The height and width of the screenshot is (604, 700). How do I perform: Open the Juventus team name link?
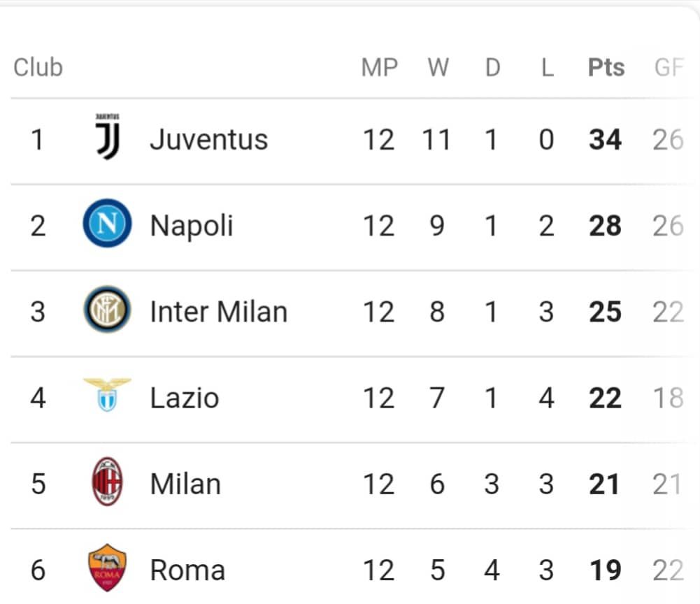click(209, 140)
